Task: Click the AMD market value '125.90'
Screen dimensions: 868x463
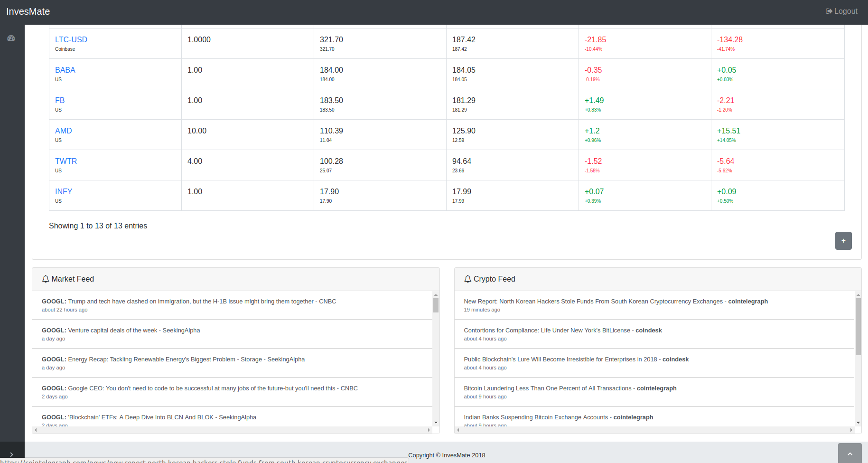Action: click(464, 131)
